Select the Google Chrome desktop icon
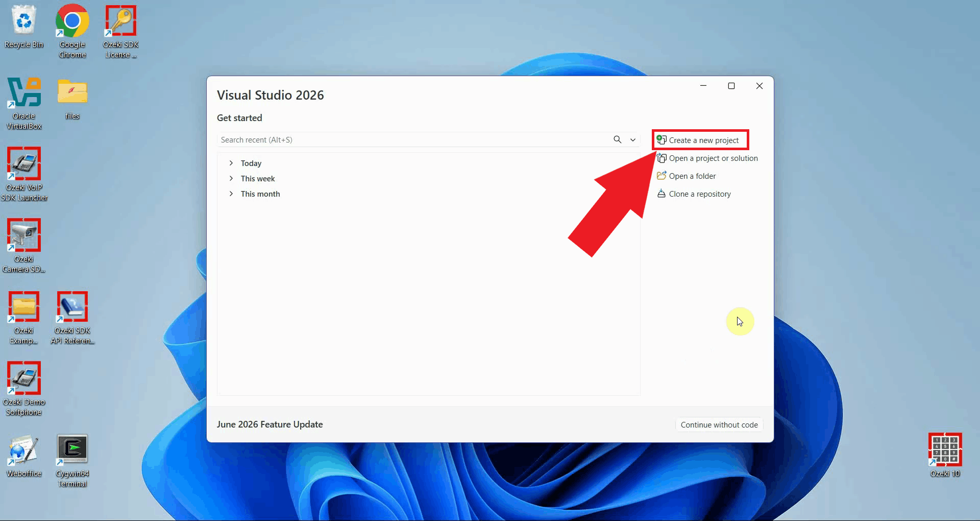This screenshot has width=980, height=521. pos(72,31)
